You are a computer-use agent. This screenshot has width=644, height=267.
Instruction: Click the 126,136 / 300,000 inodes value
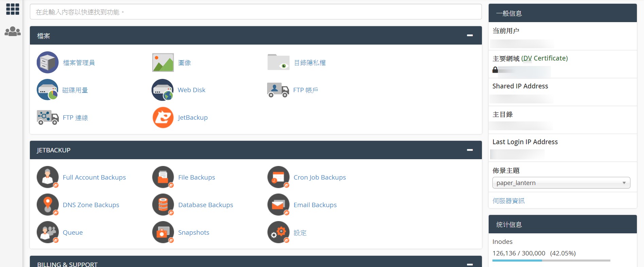point(519,253)
